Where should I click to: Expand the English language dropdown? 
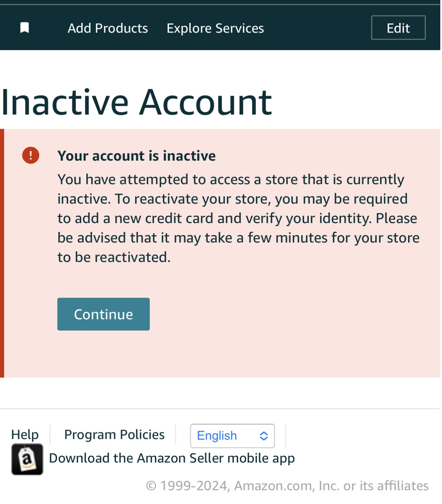coord(232,436)
